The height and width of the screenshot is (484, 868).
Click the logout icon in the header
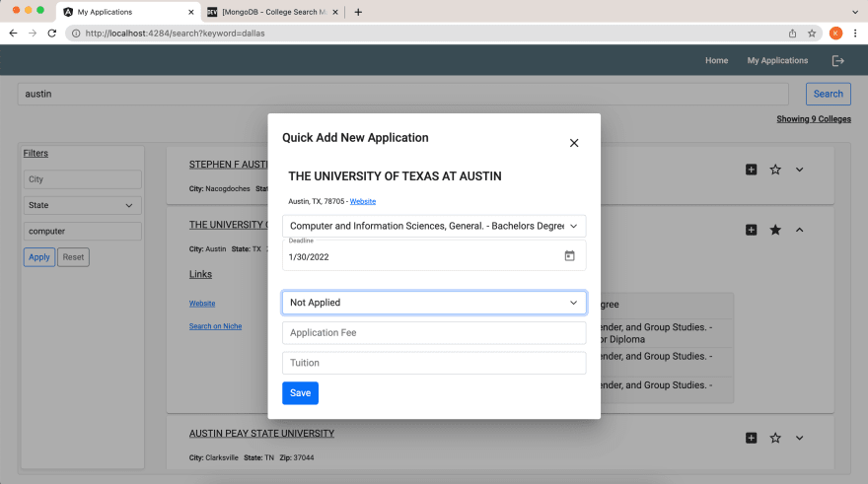[837, 61]
